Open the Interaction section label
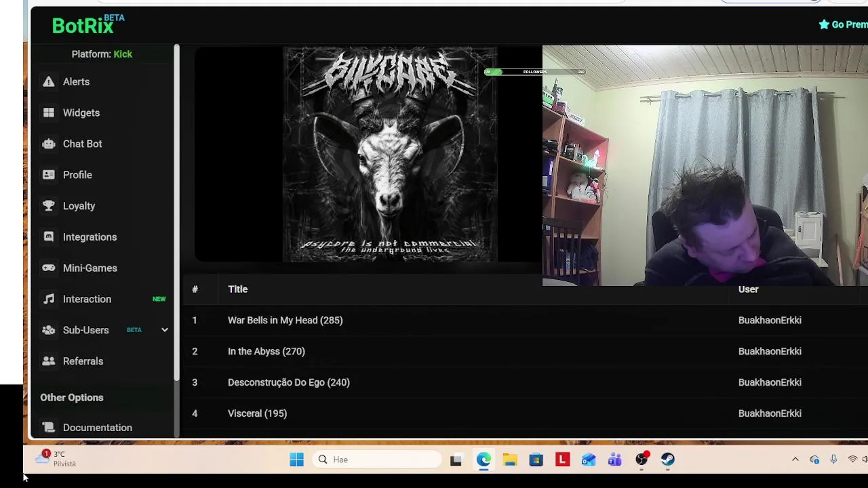Screen dimensions: 868x488 [x=87, y=299]
